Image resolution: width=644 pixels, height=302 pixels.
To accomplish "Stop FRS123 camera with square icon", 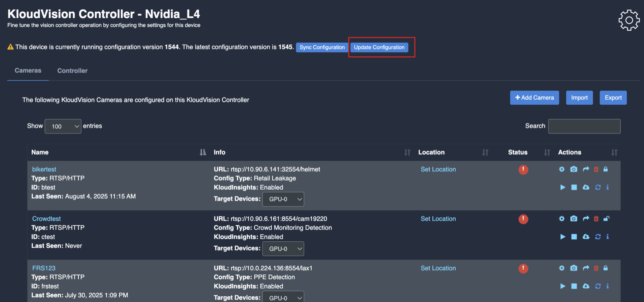I will pos(574,286).
